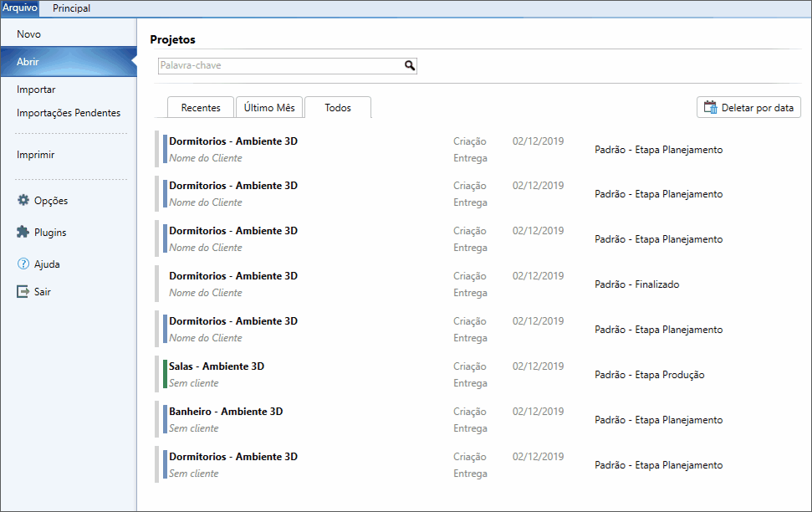
Task: Select the Último Mês tab
Action: pos(269,108)
